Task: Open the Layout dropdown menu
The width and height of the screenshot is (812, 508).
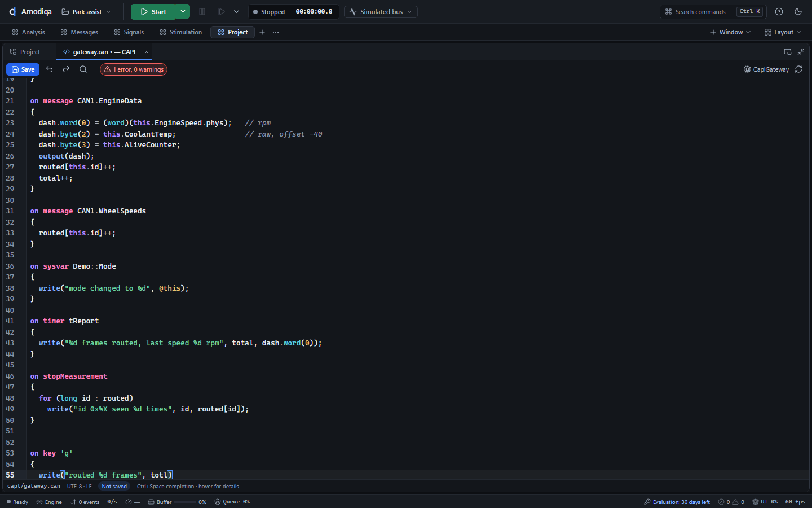Action: tap(783, 32)
